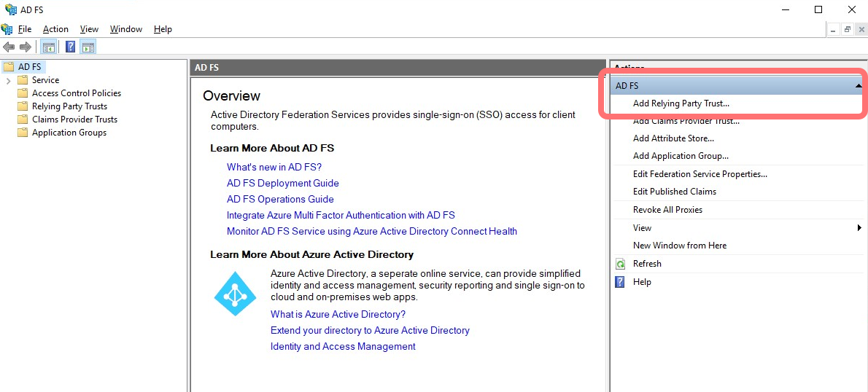Collapse the AD FS actions section header arrow
This screenshot has width=868, height=392.
pos(859,86)
